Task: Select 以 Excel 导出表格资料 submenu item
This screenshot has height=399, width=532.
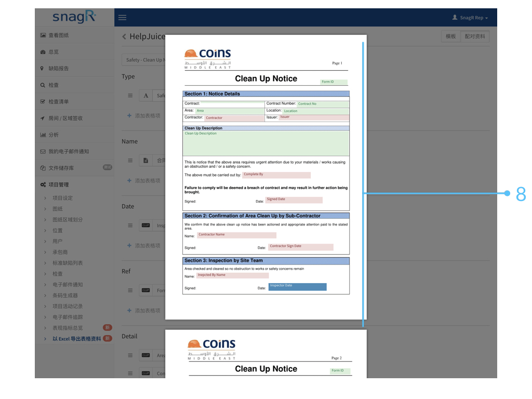Action: point(77,339)
